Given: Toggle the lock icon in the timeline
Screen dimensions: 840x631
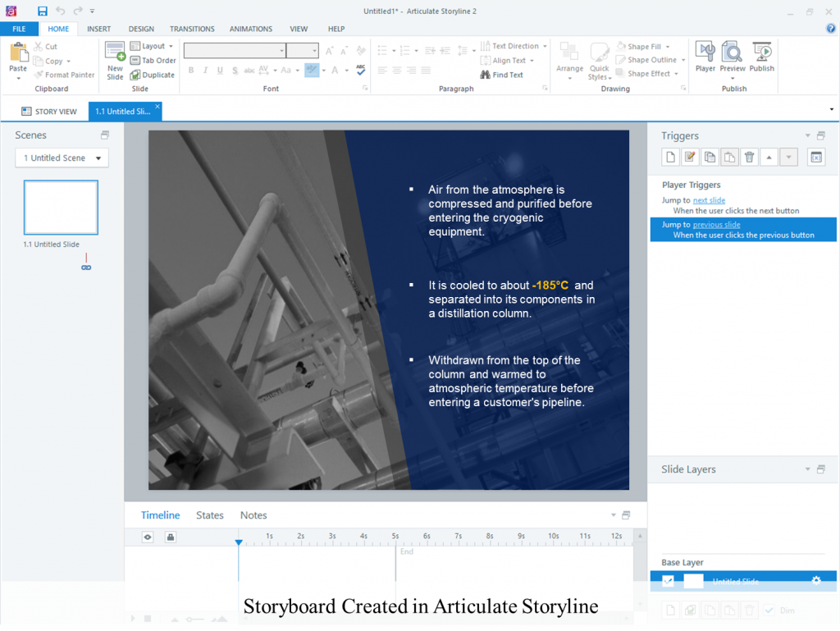Looking at the screenshot, I should coord(170,537).
